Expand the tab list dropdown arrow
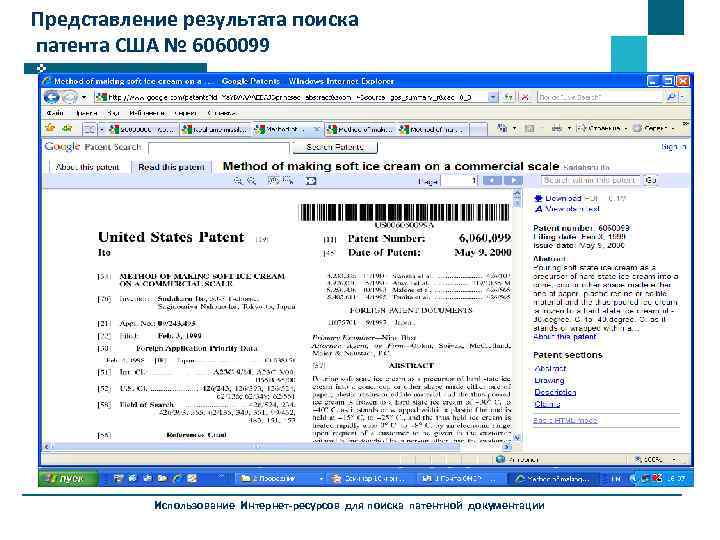The image size is (720, 540). click(102, 130)
